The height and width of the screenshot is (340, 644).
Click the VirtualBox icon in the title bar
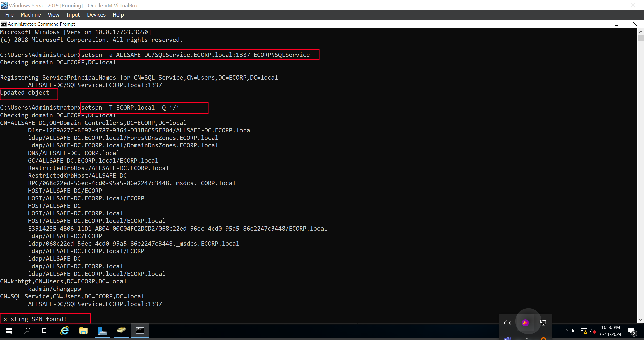4,5
